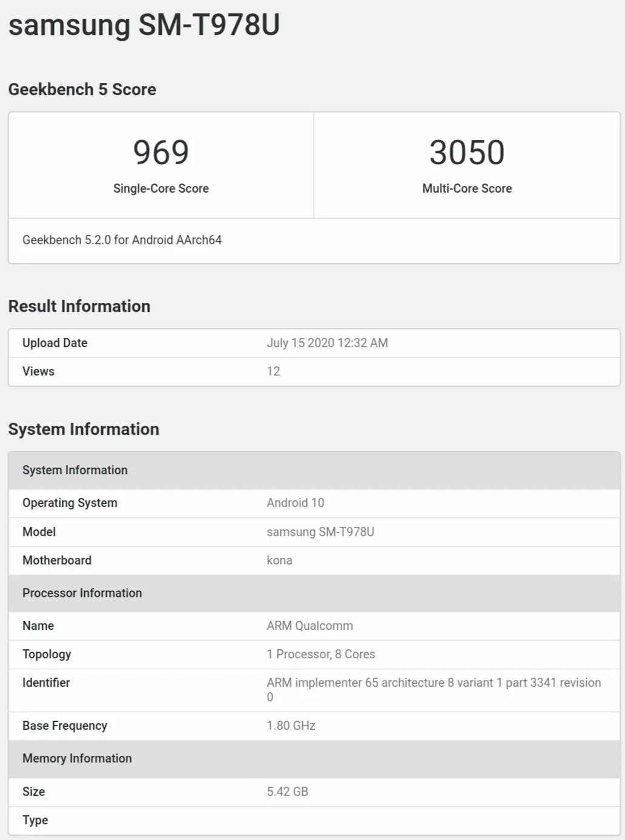The width and height of the screenshot is (625, 840).
Task: Click the Model value samsung SM-T978U
Action: (320, 532)
